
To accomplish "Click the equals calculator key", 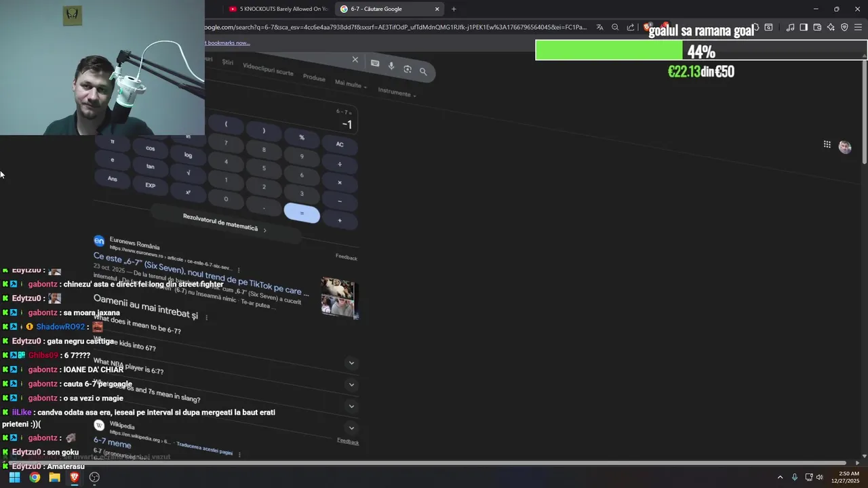I will click(302, 213).
